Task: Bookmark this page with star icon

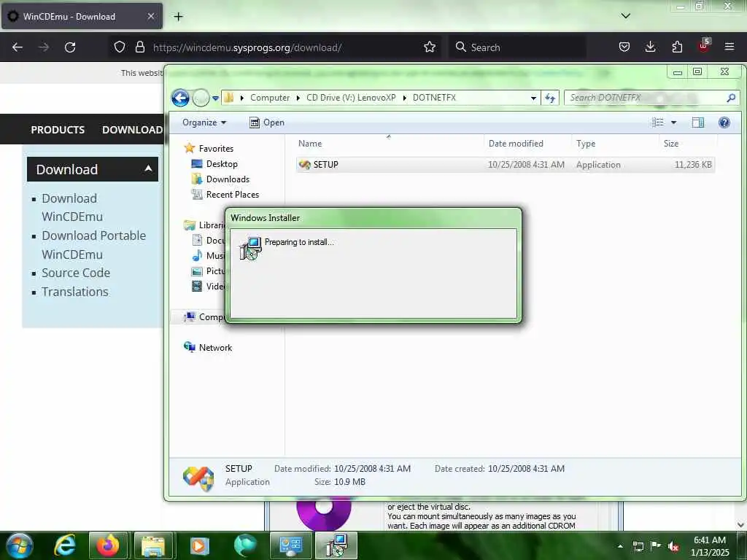Action: tap(429, 47)
